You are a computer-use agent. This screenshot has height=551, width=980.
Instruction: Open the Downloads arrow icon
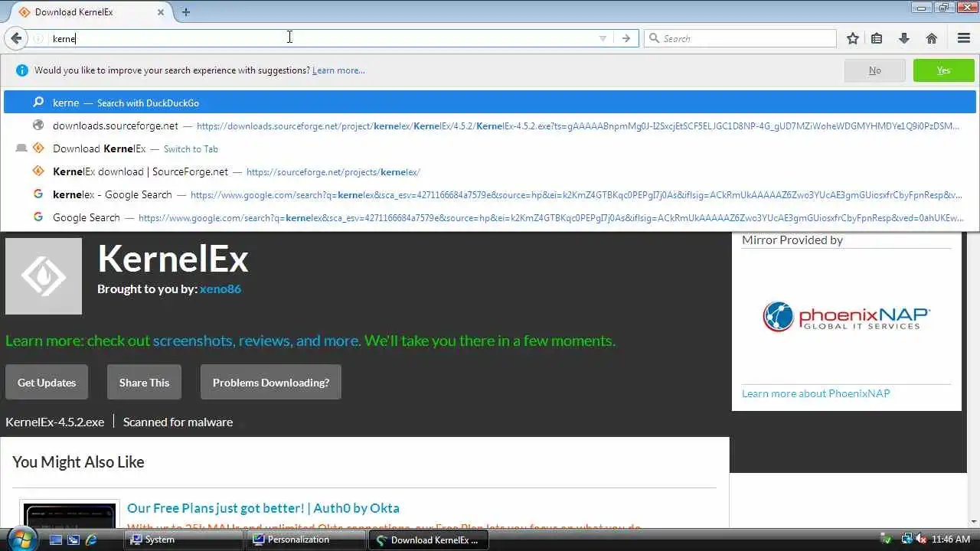[x=904, y=38]
